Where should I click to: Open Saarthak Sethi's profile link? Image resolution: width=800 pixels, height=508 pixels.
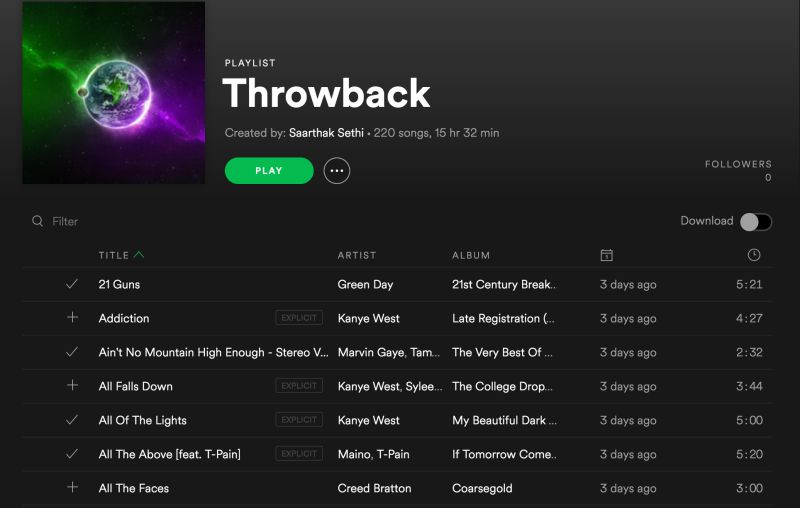[x=326, y=133]
